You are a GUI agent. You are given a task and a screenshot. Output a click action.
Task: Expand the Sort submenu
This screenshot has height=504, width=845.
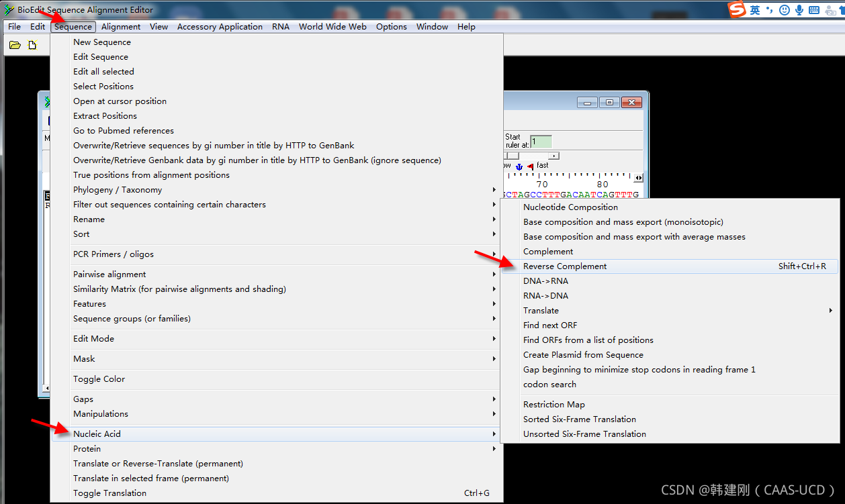tap(276, 234)
